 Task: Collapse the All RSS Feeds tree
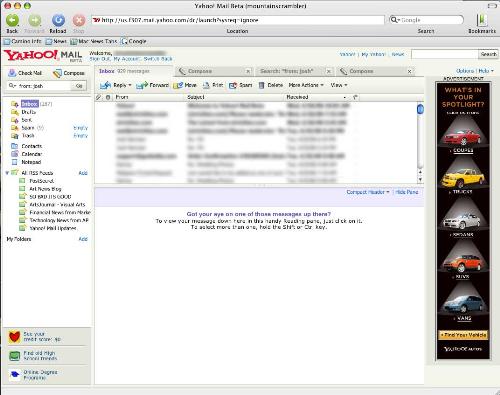coord(7,173)
